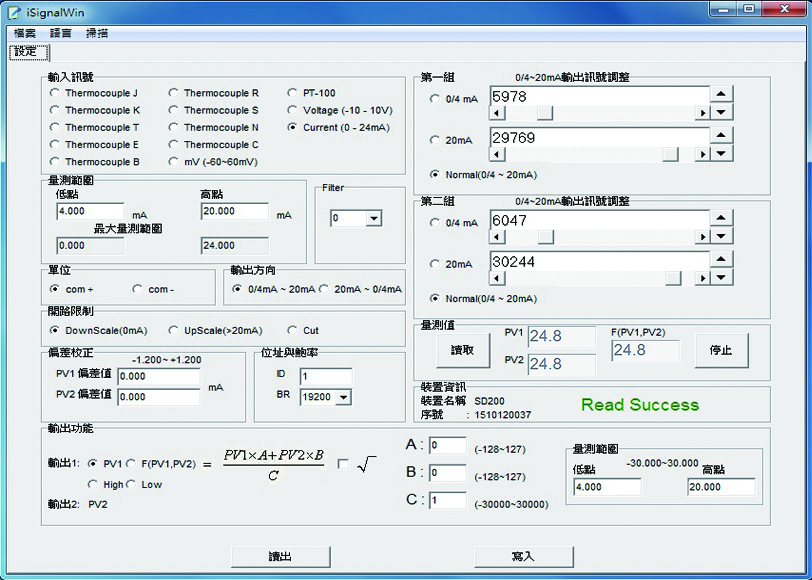Open the BR baud rate dropdown
Image resolution: width=812 pixels, height=580 pixels.
click(343, 397)
